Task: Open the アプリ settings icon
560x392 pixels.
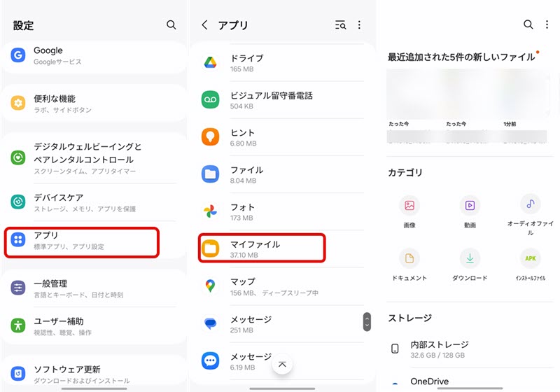Action: 18,239
